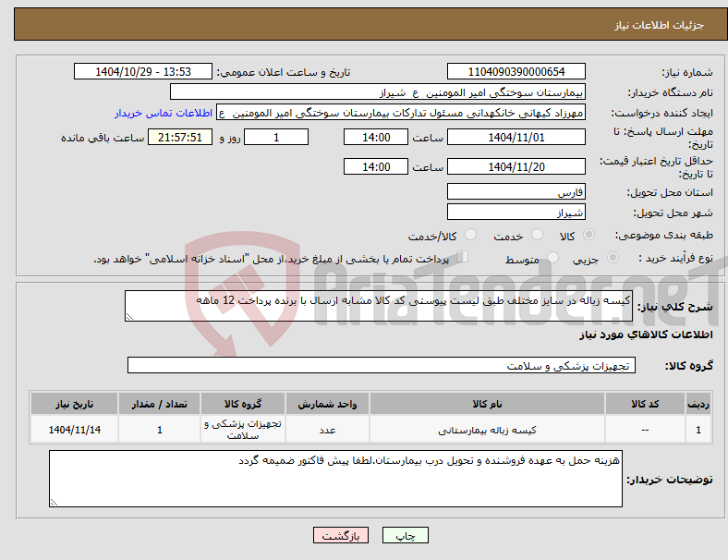Image resolution: width=728 pixels, height=560 pixels.
Task: Click the buyer notes text area
Action: coord(335,479)
